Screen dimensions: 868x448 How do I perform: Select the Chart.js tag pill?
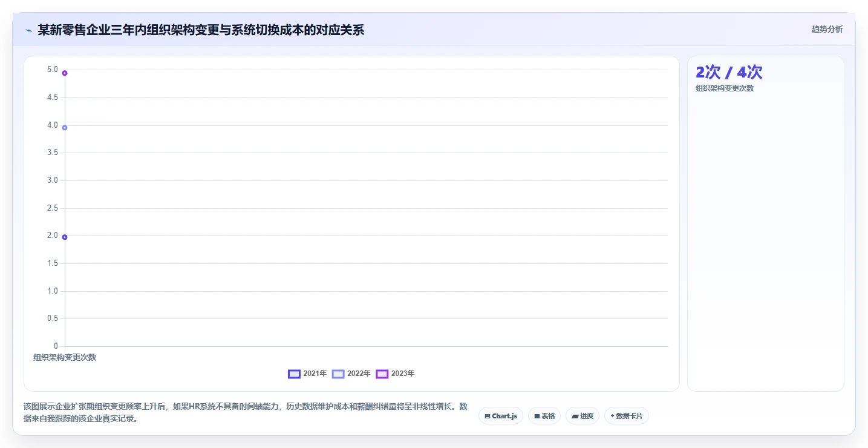coord(501,416)
